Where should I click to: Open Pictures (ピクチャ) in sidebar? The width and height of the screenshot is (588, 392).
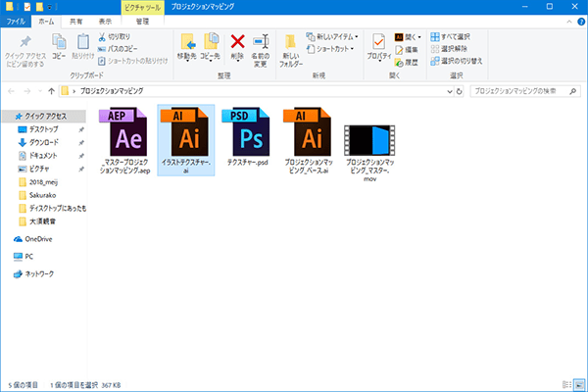[39, 169]
